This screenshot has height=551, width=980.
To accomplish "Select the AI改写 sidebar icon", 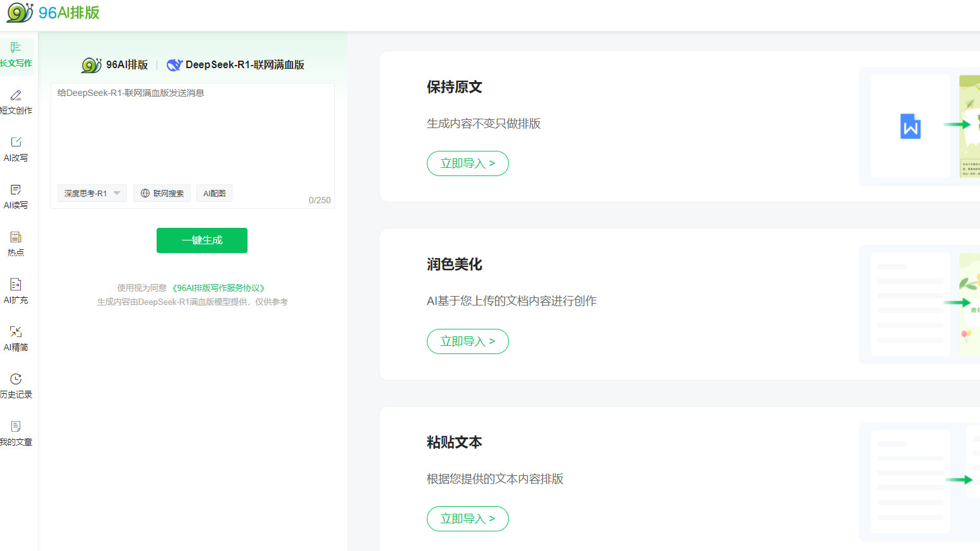I will [17, 150].
